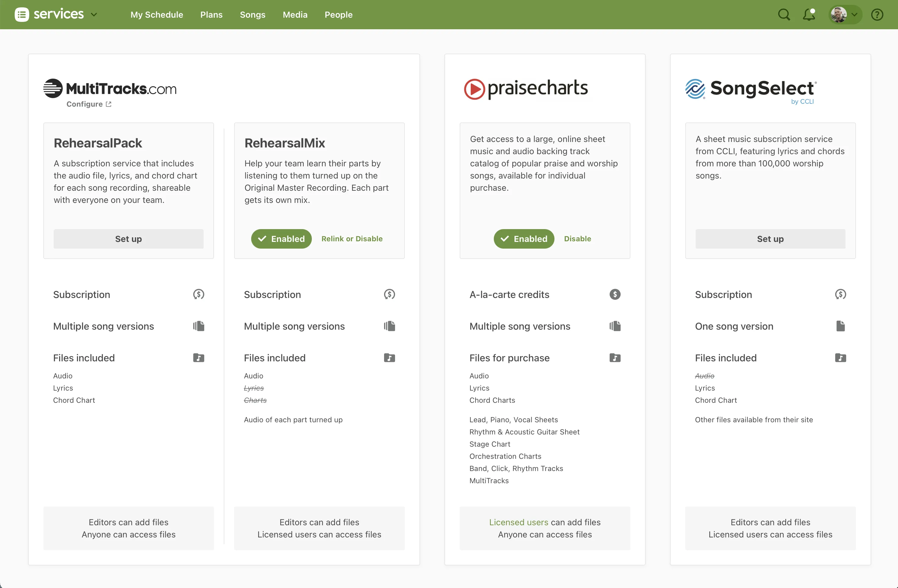Toggle the Enabled switch for RehearsalMix
Image resolution: width=898 pixels, height=588 pixels.
pyautogui.click(x=281, y=238)
